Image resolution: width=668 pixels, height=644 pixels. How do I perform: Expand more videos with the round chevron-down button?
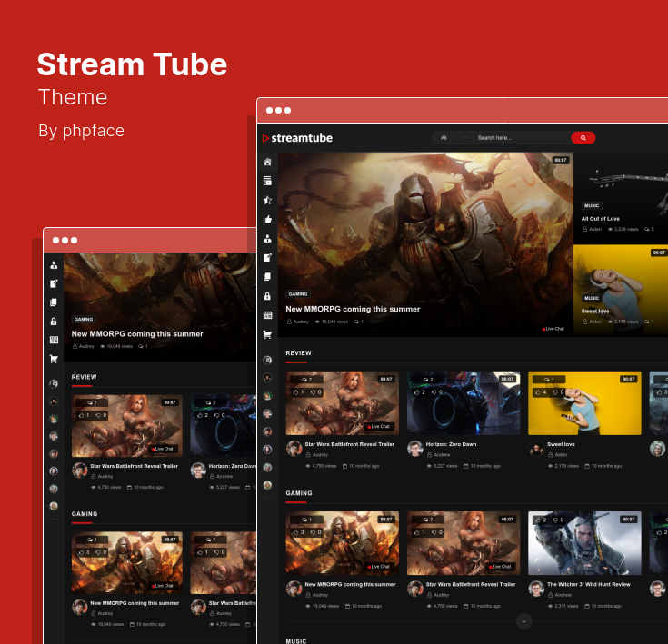524,621
